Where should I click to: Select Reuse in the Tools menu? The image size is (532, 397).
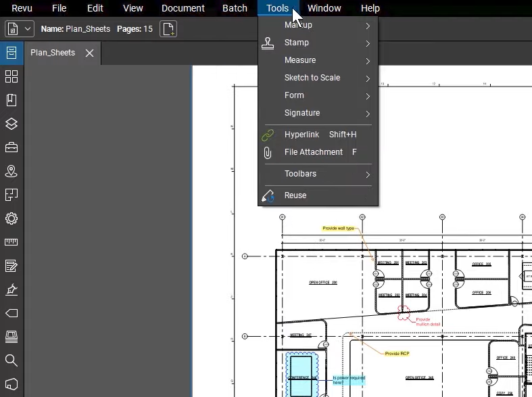coord(318,195)
